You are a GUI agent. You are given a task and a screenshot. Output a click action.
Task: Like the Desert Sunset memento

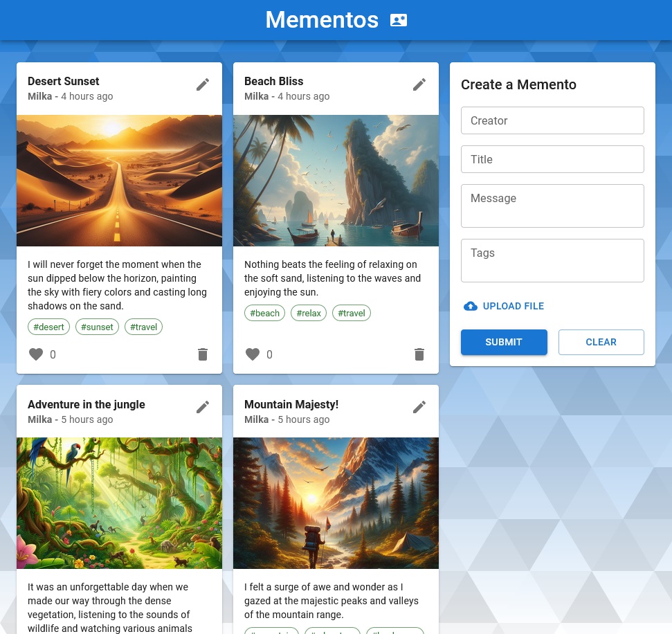tap(36, 354)
